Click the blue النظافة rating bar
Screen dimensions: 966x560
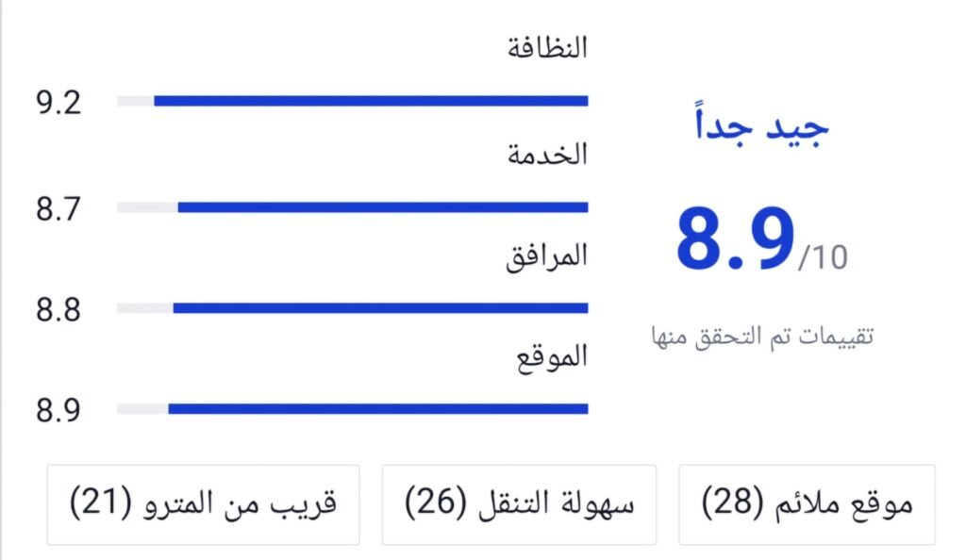tap(371, 101)
